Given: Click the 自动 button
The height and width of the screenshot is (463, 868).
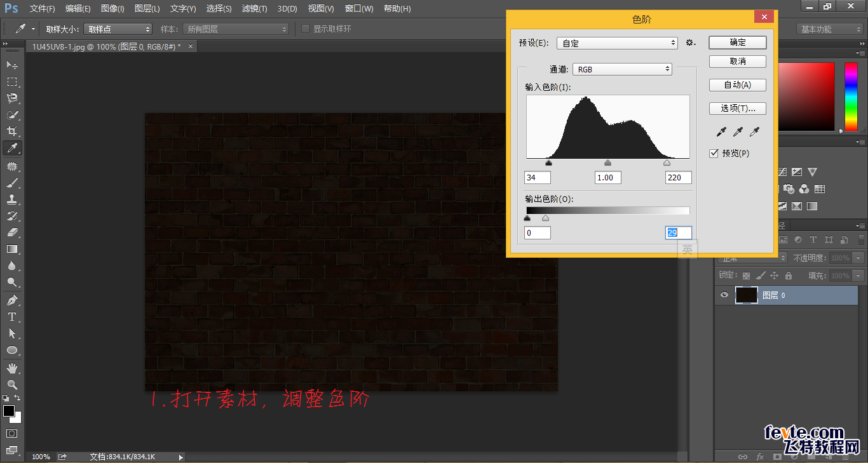Looking at the screenshot, I should pos(737,84).
